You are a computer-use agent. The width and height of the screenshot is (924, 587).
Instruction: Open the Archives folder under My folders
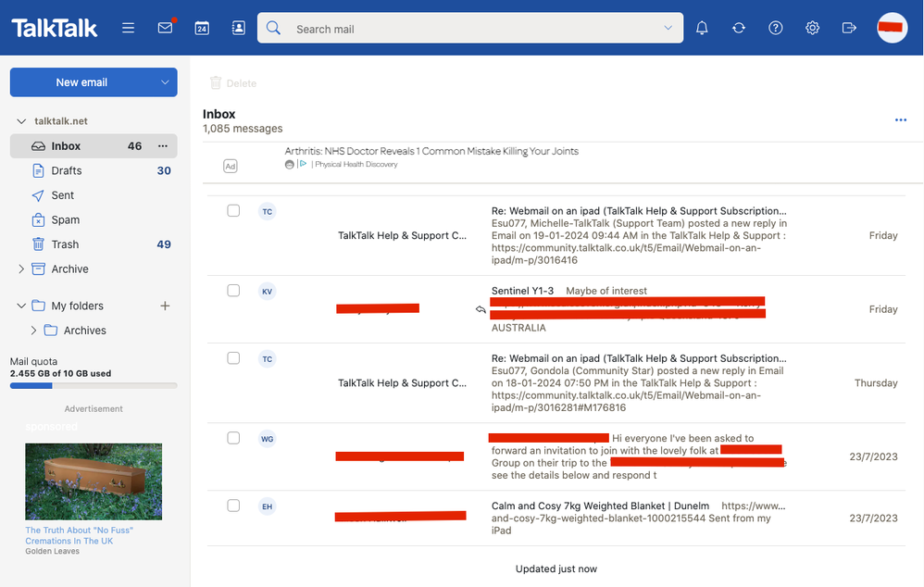click(85, 331)
